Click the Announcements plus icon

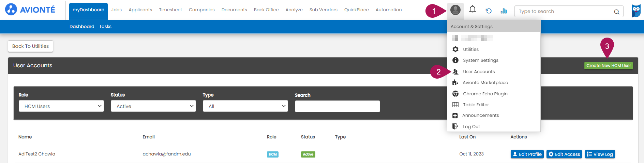[455, 116]
